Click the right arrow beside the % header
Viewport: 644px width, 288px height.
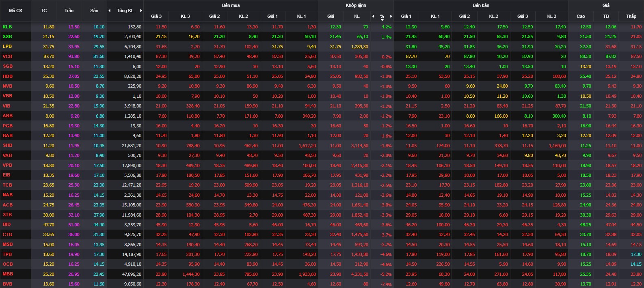coord(391,16)
